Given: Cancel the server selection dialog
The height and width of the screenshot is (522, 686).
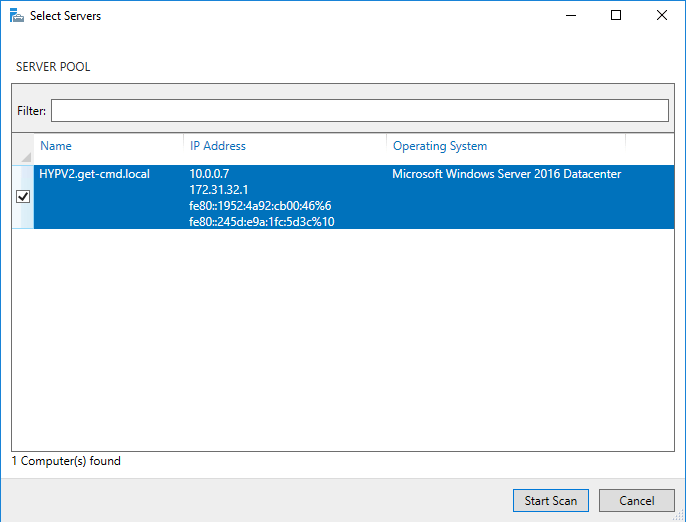Looking at the screenshot, I should [637, 500].
